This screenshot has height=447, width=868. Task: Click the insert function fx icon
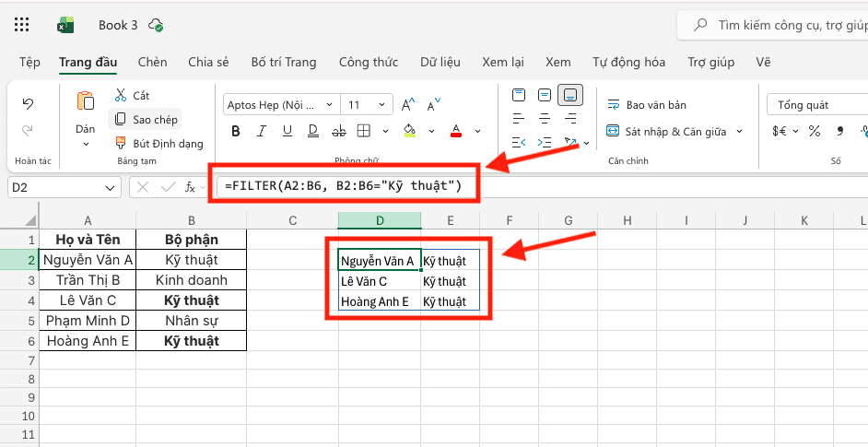[x=191, y=187]
